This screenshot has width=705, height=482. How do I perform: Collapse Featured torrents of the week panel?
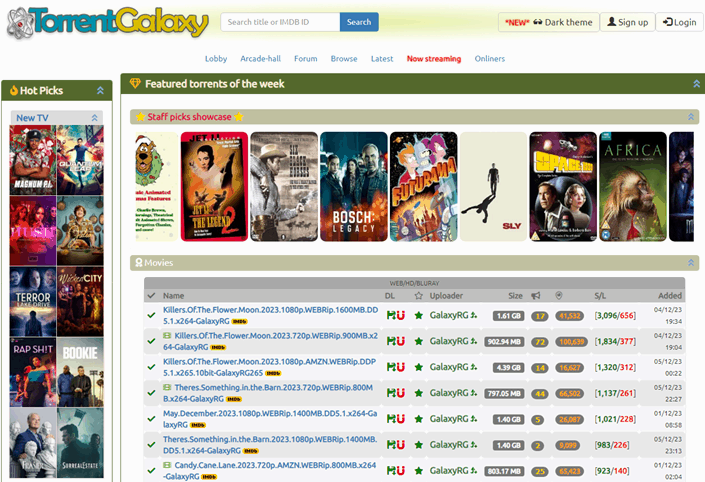tap(696, 84)
